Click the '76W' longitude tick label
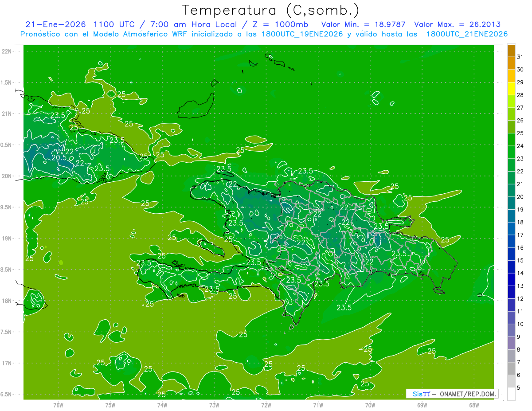532x411 pixels. pyautogui.click(x=58, y=405)
